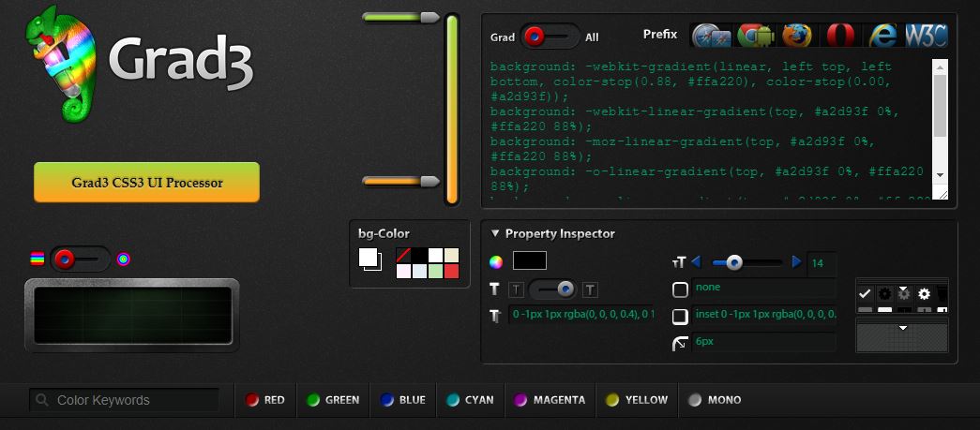Click the left boxed T icon

pos(516,289)
